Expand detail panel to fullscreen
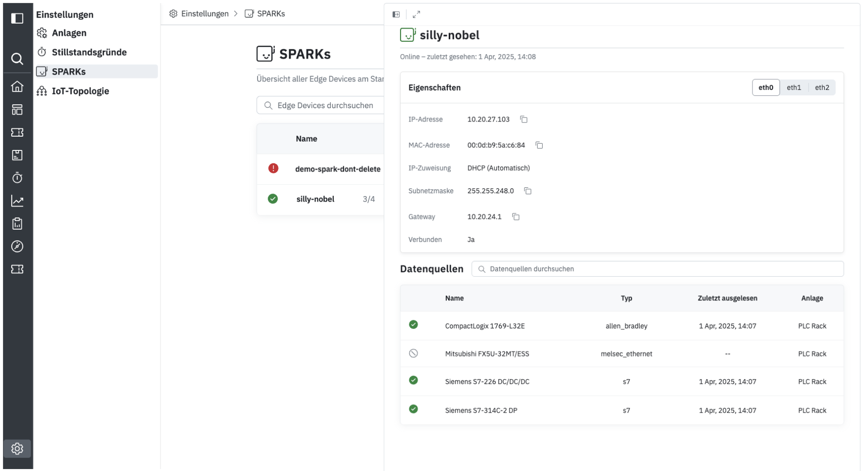Image resolution: width=868 pixels, height=471 pixels. (x=416, y=14)
